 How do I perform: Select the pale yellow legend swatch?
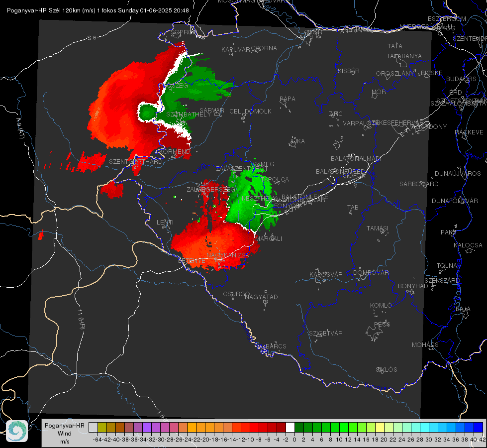click(x=380, y=428)
